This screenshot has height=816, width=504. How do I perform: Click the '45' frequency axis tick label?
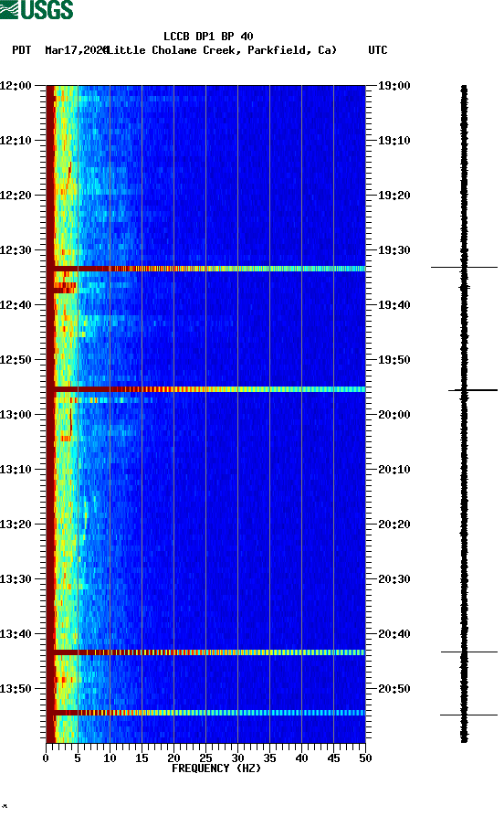(333, 758)
